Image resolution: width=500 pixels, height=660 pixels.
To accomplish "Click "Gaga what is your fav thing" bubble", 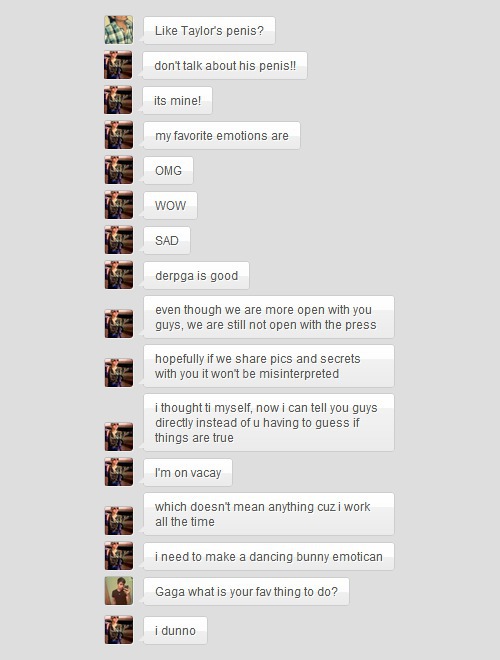I will click(246, 591).
